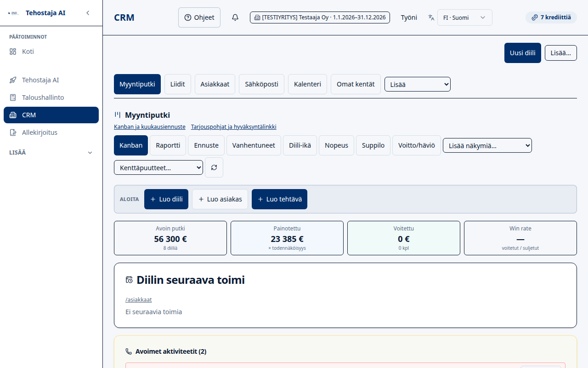Open Tarjouspohjat ja hyväksyntälinkki link
Viewport: 588px width, 368px height.
click(234, 127)
